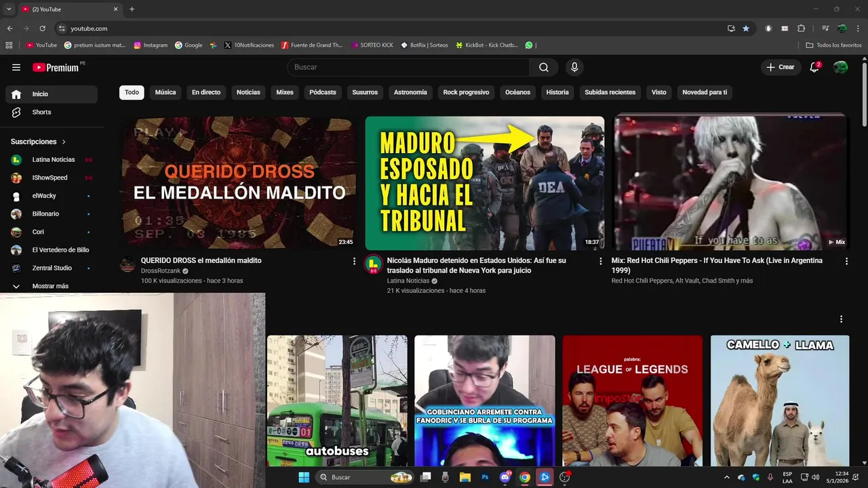Open IShowSpeed subscription
The image size is (868, 488).
52,178
